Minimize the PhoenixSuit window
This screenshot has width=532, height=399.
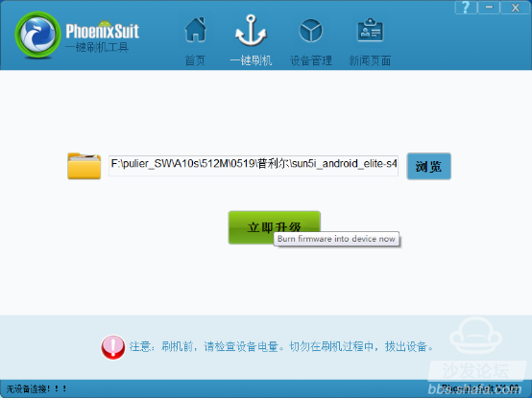(x=489, y=7)
